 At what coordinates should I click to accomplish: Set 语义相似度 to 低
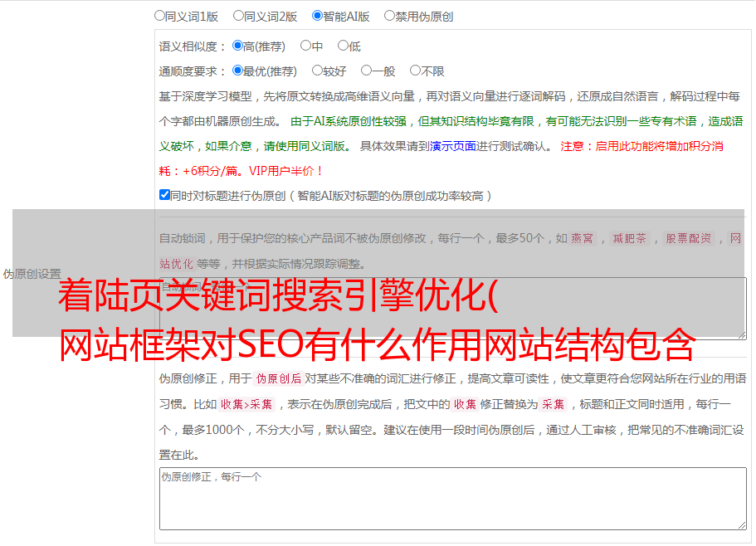click(343, 46)
